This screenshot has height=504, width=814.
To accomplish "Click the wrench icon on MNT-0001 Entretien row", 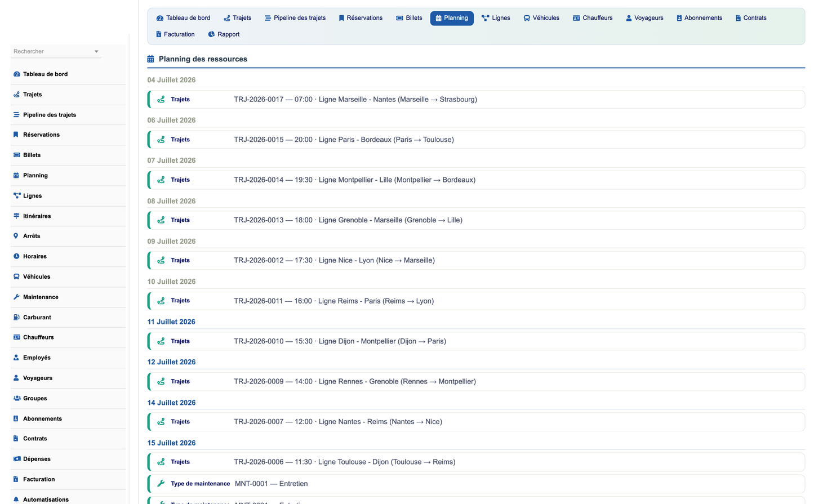I will (161, 483).
